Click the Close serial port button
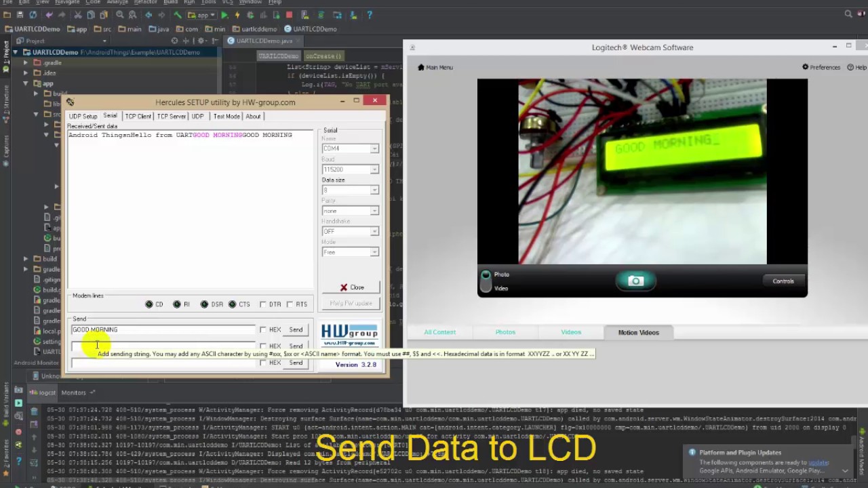This screenshot has height=488, width=868. click(x=351, y=287)
